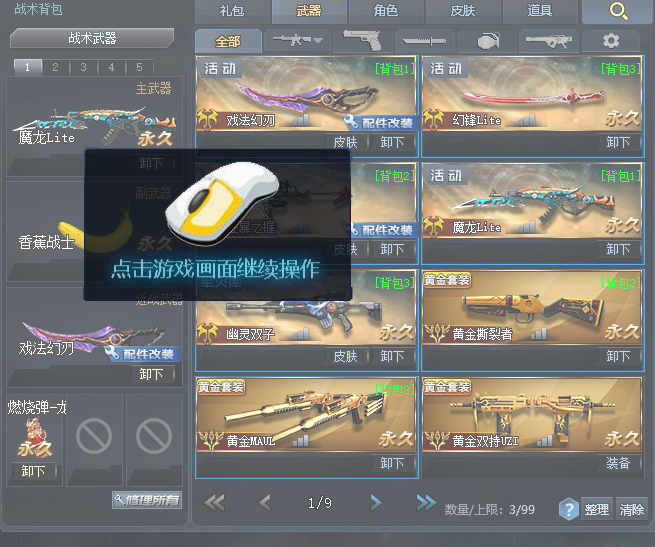This screenshot has width=655, height=547.
Task: Click the emblem icon beside 幻锋Lite
Action: (x=434, y=120)
